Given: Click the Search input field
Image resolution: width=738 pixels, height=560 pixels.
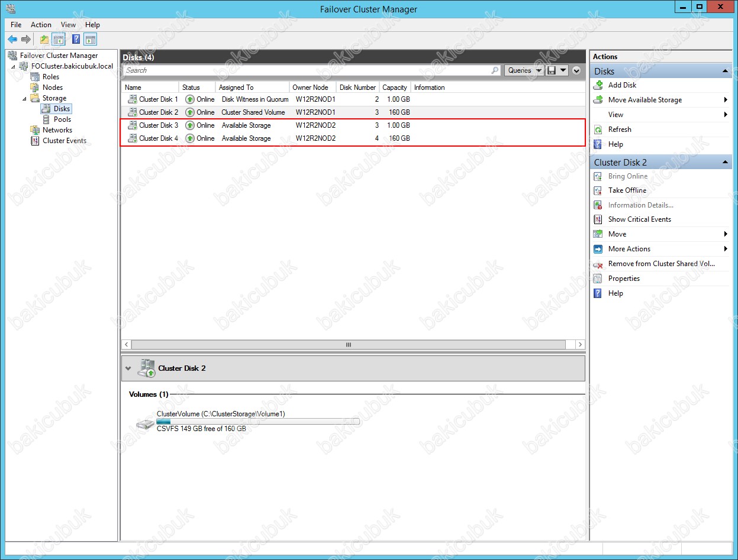Looking at the screenshot, I should 308,70.
